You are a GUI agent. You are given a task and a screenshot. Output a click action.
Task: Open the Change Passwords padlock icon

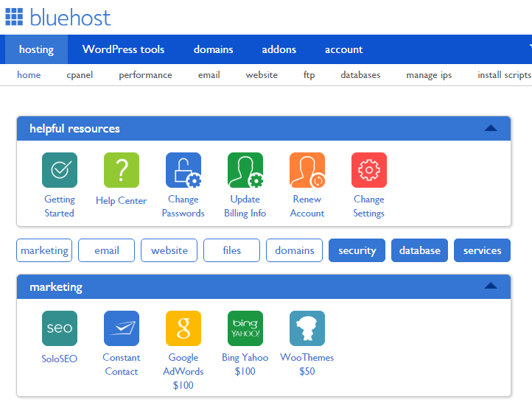click(183, 171)
